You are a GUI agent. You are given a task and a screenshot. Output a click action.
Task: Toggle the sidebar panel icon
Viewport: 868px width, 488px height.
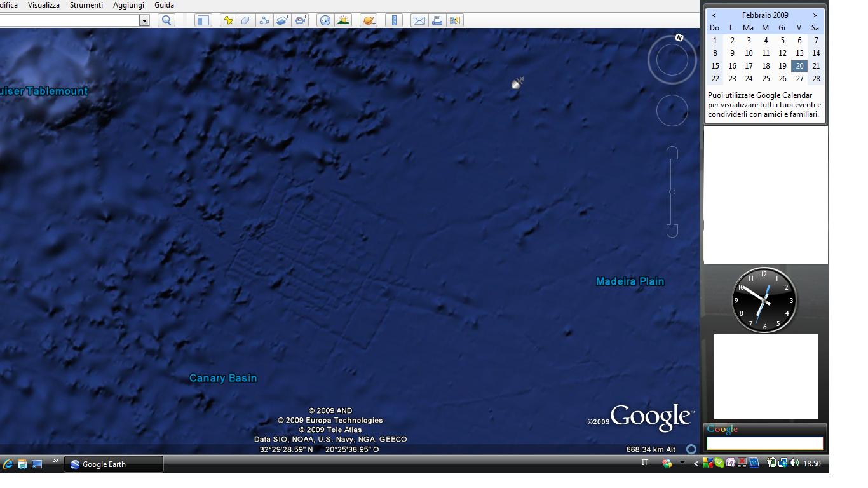(x=203, y=20)
